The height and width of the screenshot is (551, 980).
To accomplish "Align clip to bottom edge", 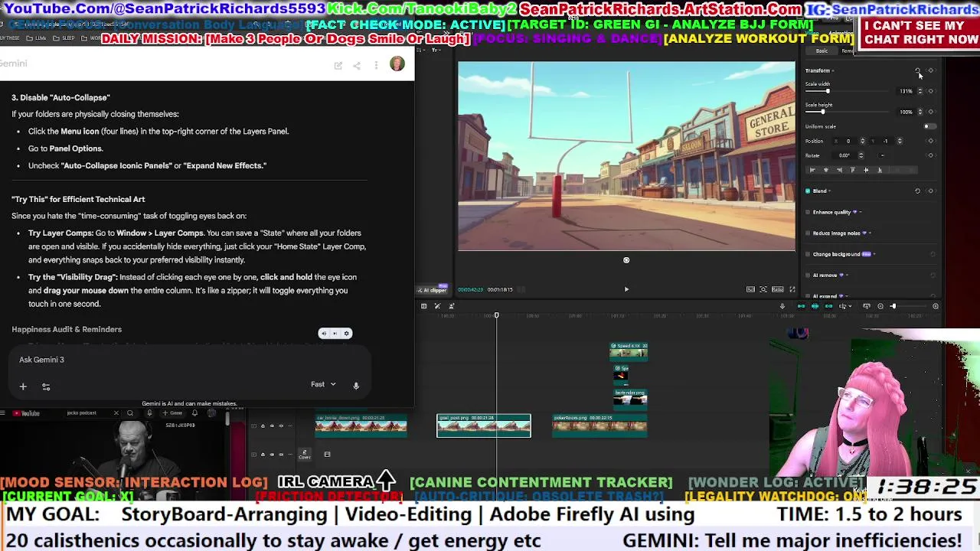I will 880,170.
